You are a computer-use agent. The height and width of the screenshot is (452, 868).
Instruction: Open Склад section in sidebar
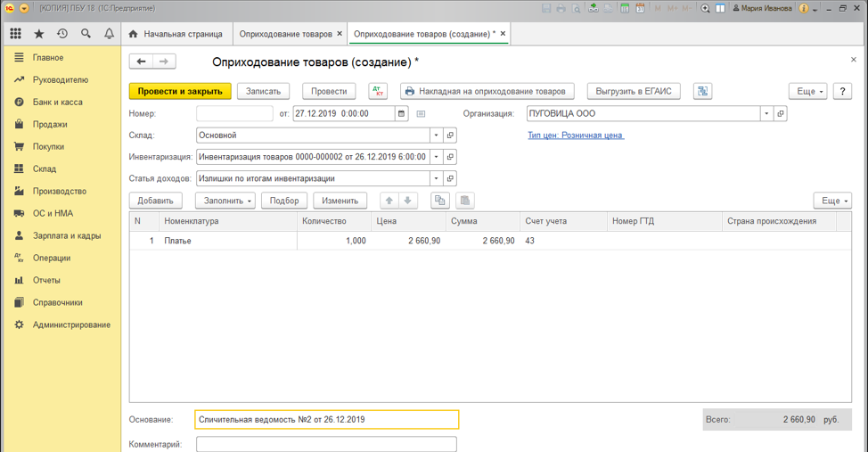[45, 168]
